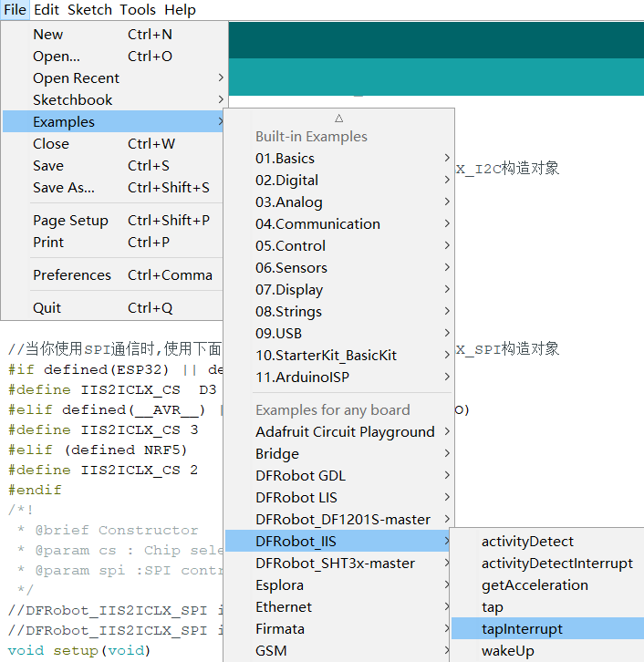
Task: Open the Sketch menu
Action: click(89, 10)
